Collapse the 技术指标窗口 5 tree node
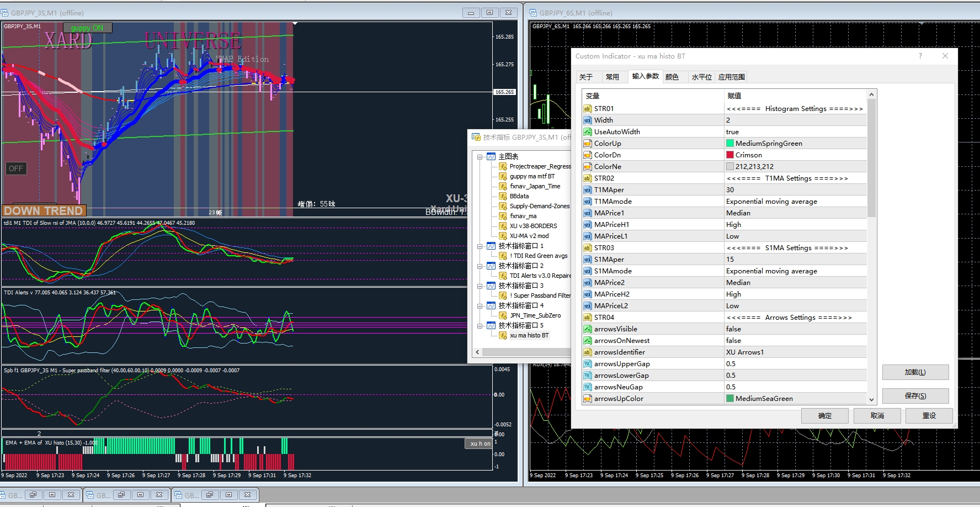Image resolution: width=980 pixels, height=507 pixels. coord(480,326)
